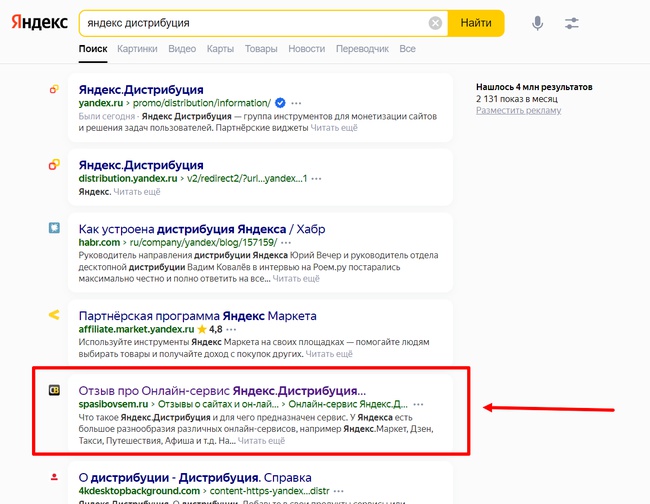Screen dimensions: 650x504
Task: Click the yandex.ru domain link
Action: click(x=101, y=103)
